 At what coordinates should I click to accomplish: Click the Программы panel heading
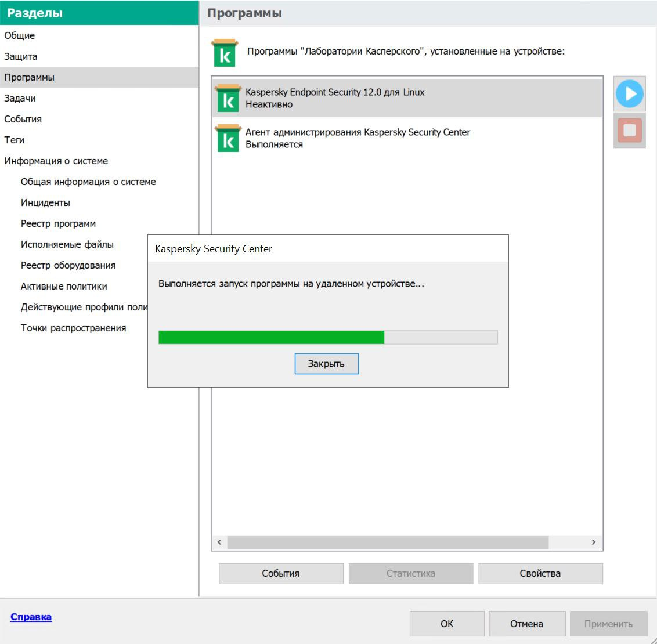[x=245, y=13]
